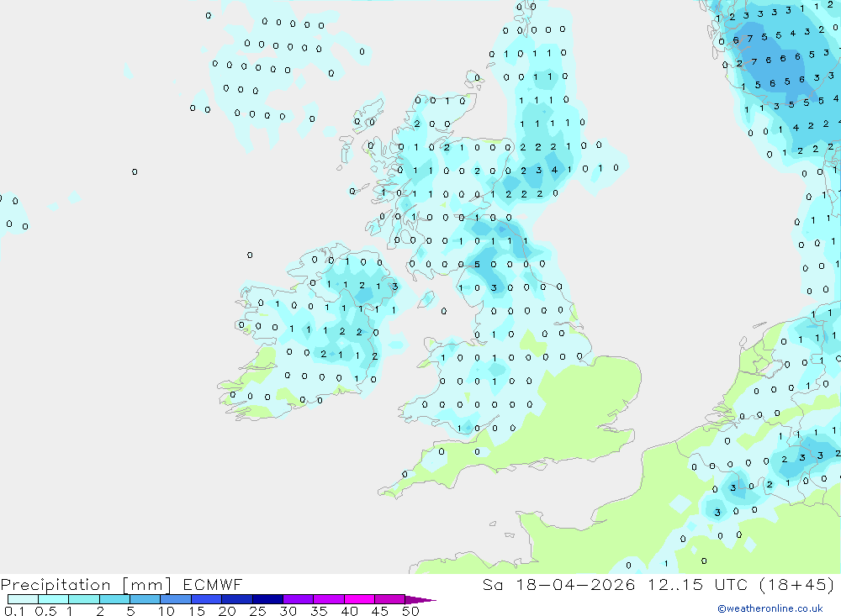Choose the 15–20 mm legend color box
This screenshot has height=616, width=841.
pos(207,599)
